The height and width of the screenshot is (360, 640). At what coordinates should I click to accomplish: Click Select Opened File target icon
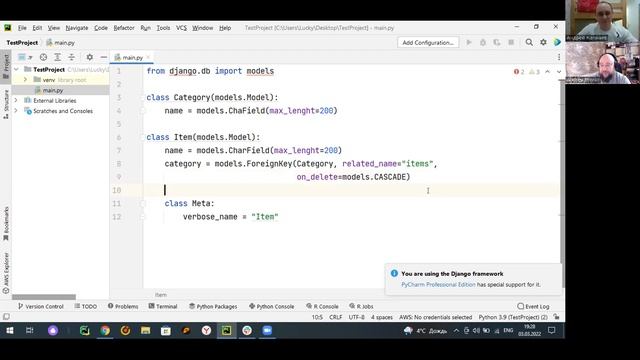point(43,57)
